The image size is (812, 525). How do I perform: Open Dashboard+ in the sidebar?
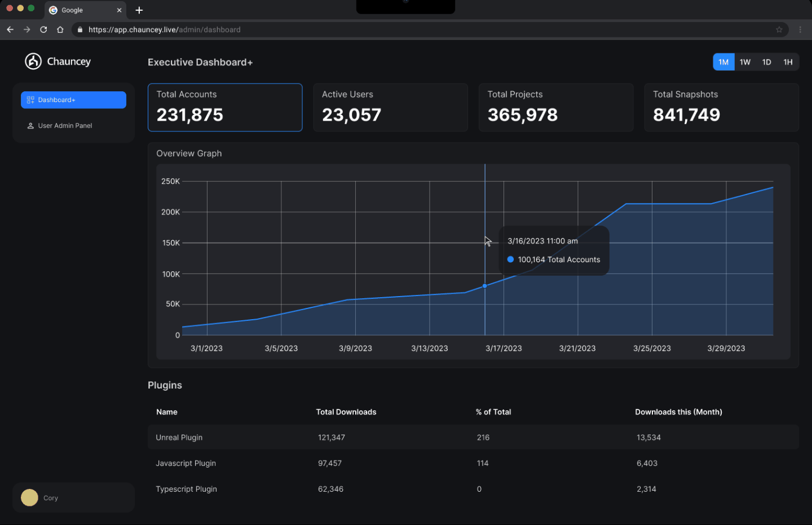73,100
